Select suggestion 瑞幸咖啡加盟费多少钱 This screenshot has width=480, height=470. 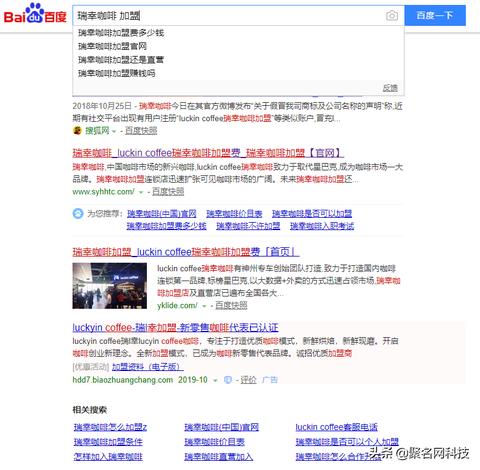(121, 33)
